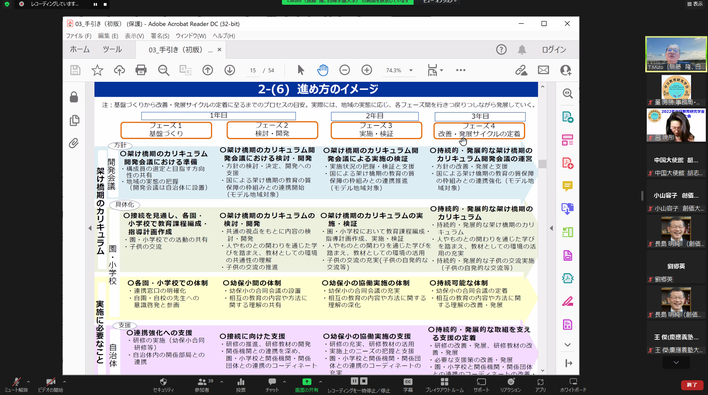708x395 pixels.
Task: Unmute microphone in Zoom toolbar
Action: click(16, 384)
